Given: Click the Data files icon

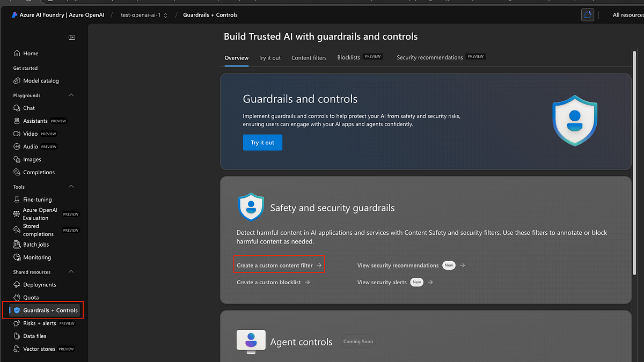Looking at the screenshot, I should pyautogui.click(x=17, y=336).
